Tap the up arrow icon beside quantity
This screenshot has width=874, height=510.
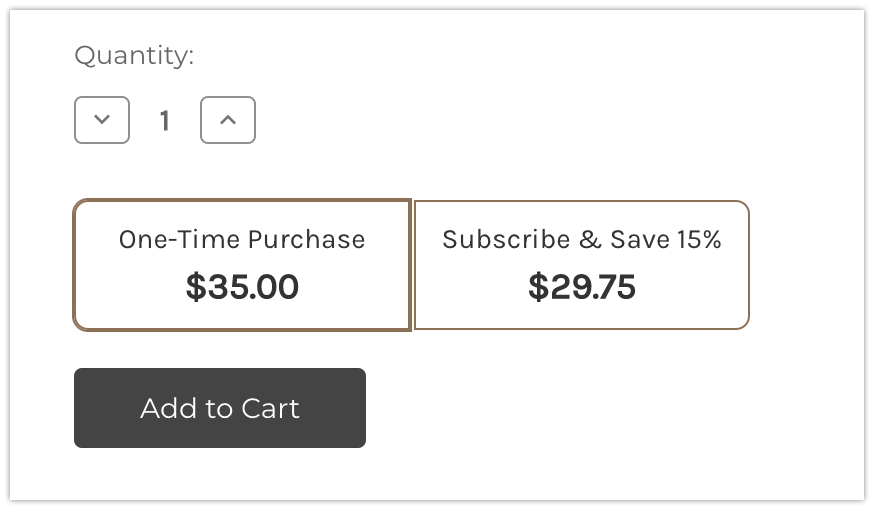pos(228,120)
